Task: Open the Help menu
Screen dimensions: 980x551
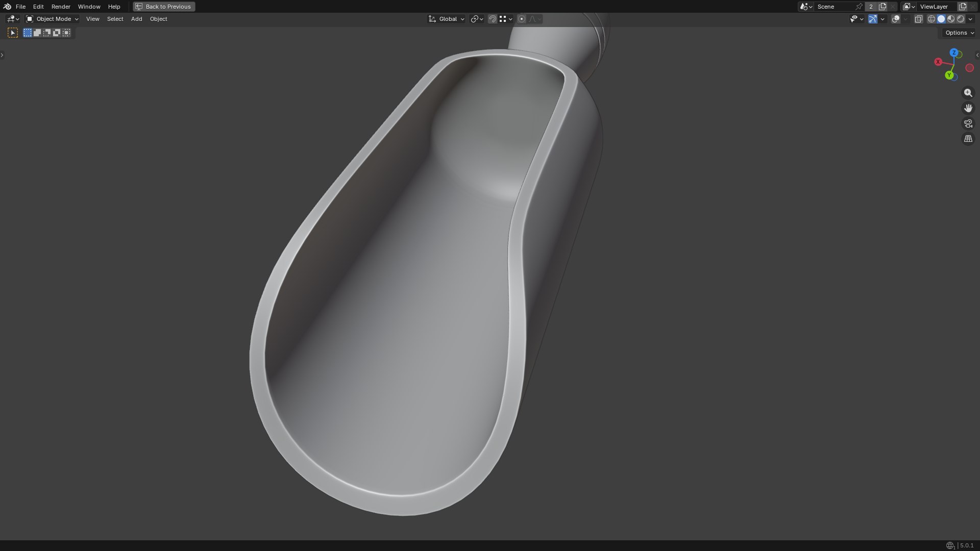Action: (114, 7)
